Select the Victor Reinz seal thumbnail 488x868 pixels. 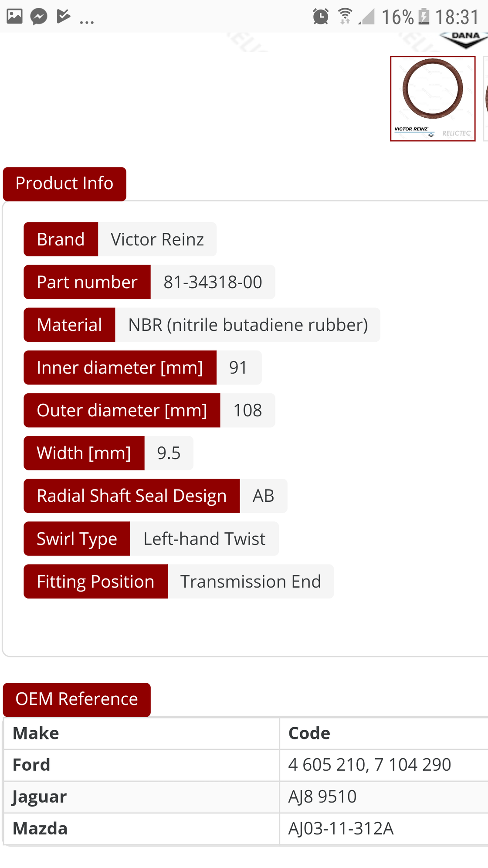[433, 99]
